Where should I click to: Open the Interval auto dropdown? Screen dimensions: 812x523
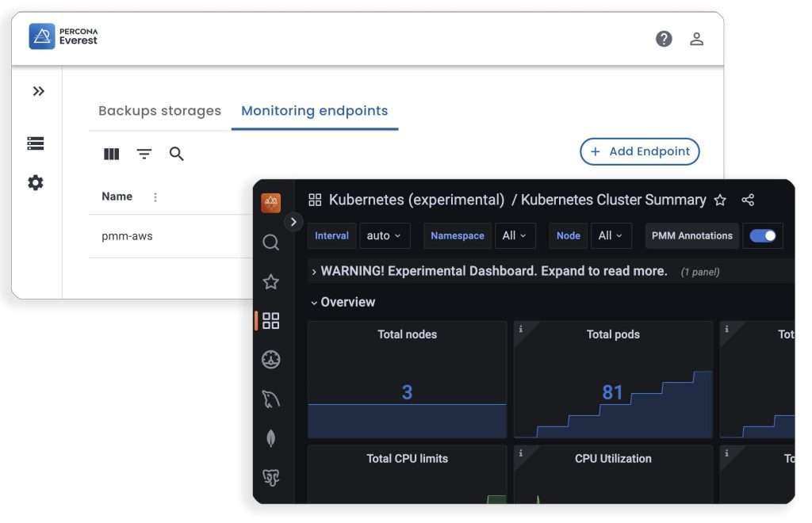pos(385,235)
